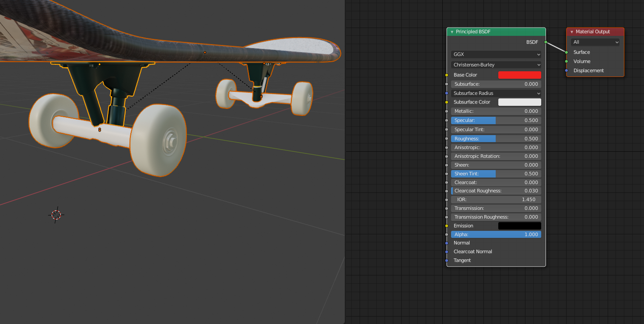This screenshot has height=324, width=644.
Task: Click the IOR value field
Action: [496, 199]
